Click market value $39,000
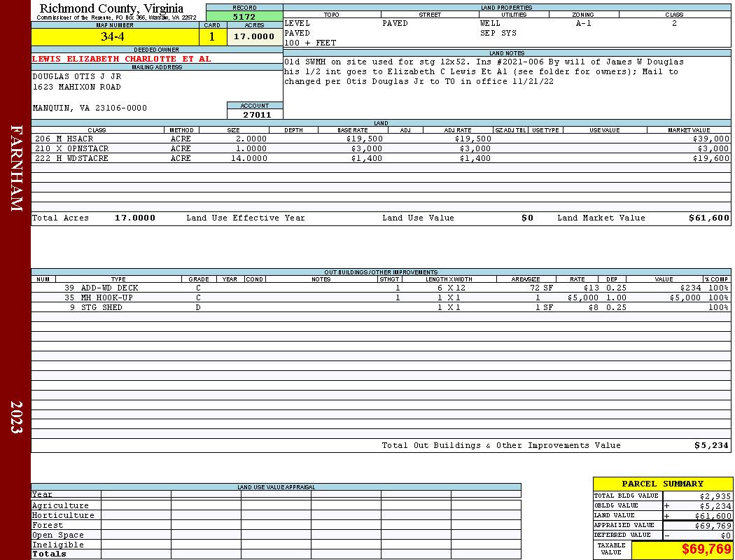The width and height of the screenshot is (735, 560). tap(711, 139)
